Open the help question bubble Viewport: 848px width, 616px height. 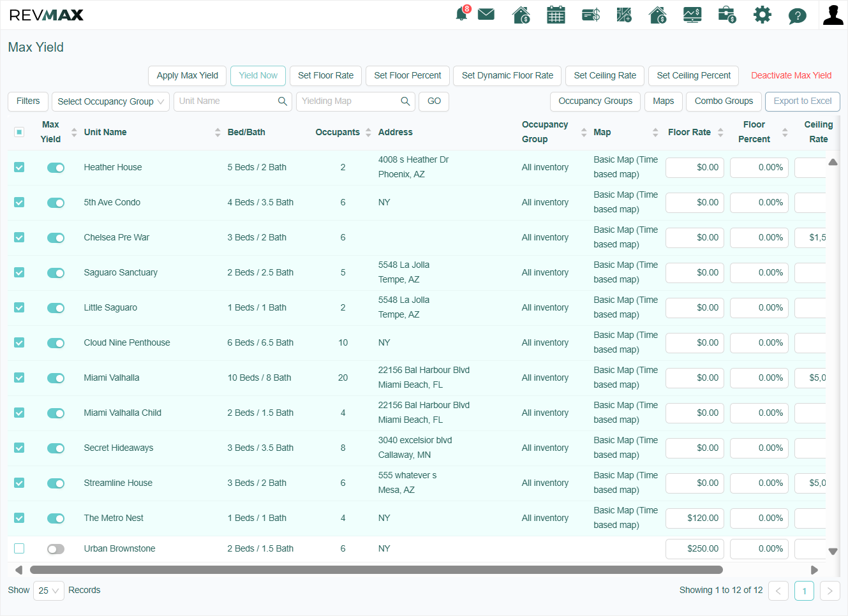tap(797, 15)
